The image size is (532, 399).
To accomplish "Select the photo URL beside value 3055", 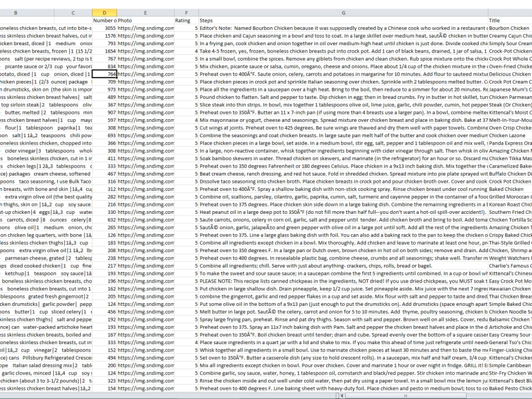I will click(x=146, y=28).
